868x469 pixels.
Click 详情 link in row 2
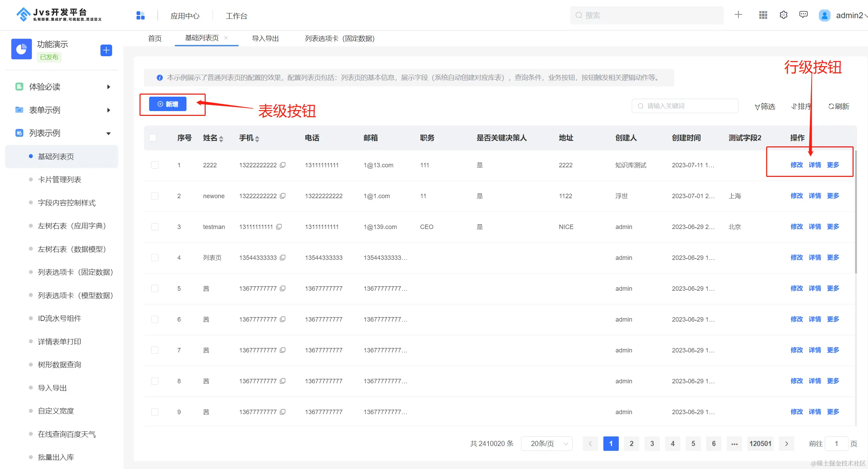[815, 196]
